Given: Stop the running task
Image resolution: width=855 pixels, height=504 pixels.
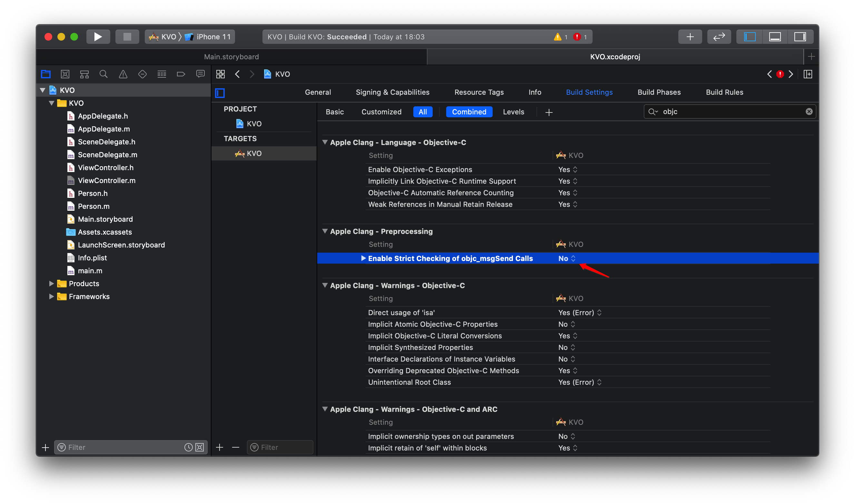Looking at the screenshot, I should [127, 37].
